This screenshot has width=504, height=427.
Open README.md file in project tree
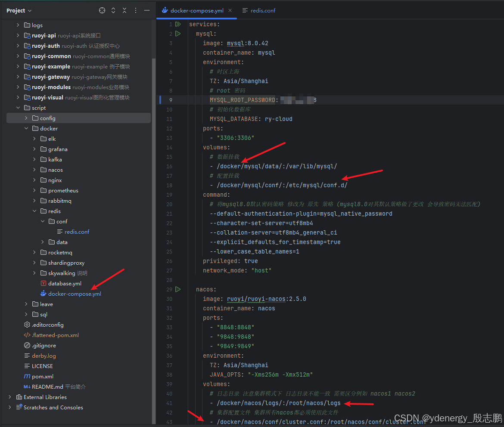pyautogui.click(x=47, y=387)
